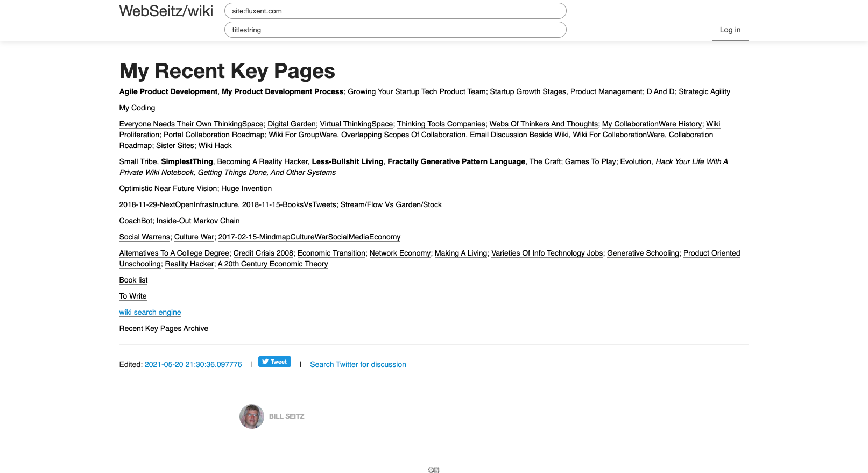The image size is (868, 473).
Task: Focus the site:fluxent.com search field
Action: point(395,11)
